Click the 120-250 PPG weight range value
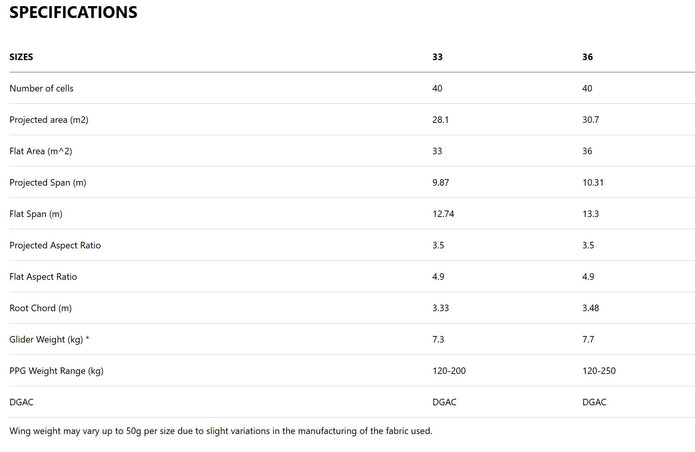This screenshot has width=695, height=452. pyautogui.click(x=599, y=371)
